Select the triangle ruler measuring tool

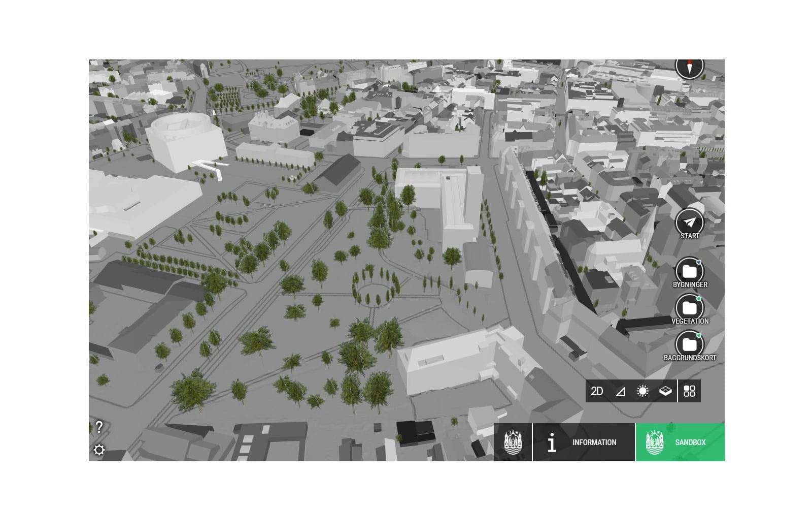point(620,391)
